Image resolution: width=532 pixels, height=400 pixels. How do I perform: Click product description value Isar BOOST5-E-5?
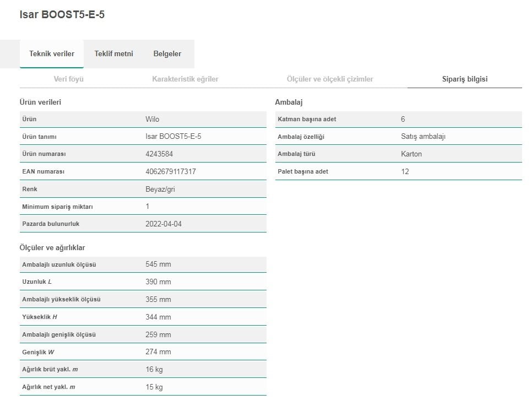[173, 137]
